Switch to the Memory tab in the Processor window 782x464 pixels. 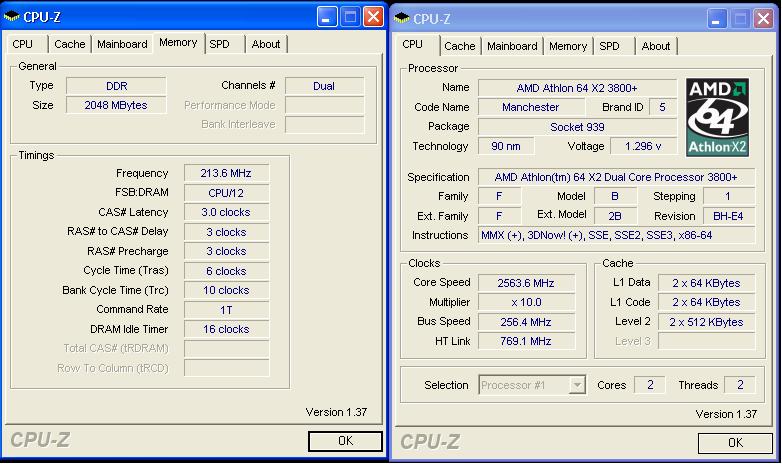pyautogui.click(x=568, y=46)
